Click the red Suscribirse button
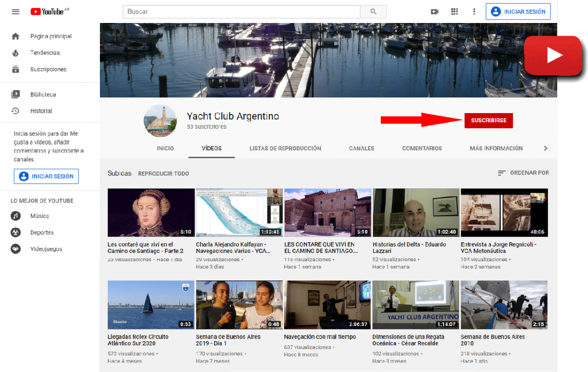Screen dimensions: 588x372 pyautogui.click(x=489, y=120)
